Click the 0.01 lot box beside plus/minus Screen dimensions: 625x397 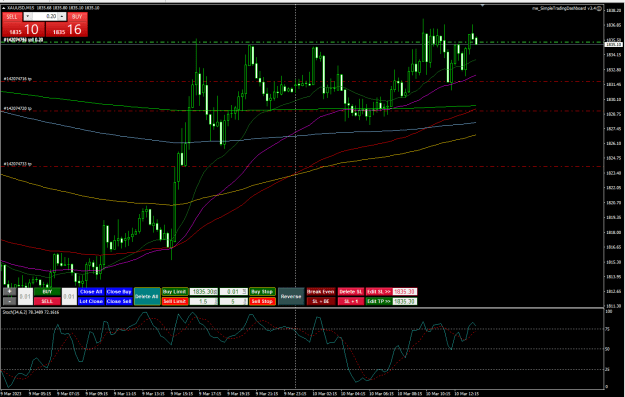tap(25, 297)
